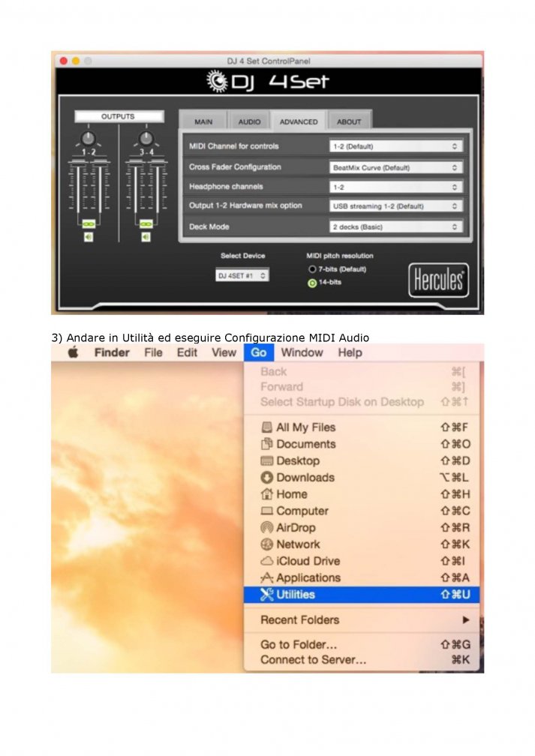Screen dimensions: 535x756
Task: Switch to the AUDIO tab
Action: 249,121
